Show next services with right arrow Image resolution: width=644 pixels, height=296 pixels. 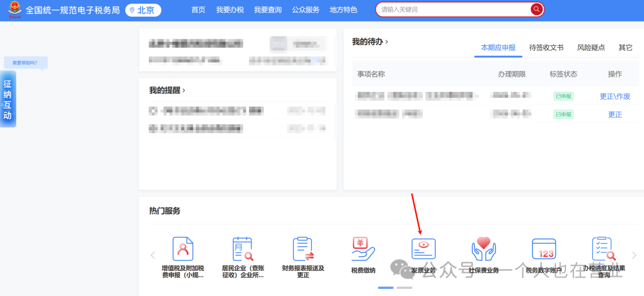[634, 255]
